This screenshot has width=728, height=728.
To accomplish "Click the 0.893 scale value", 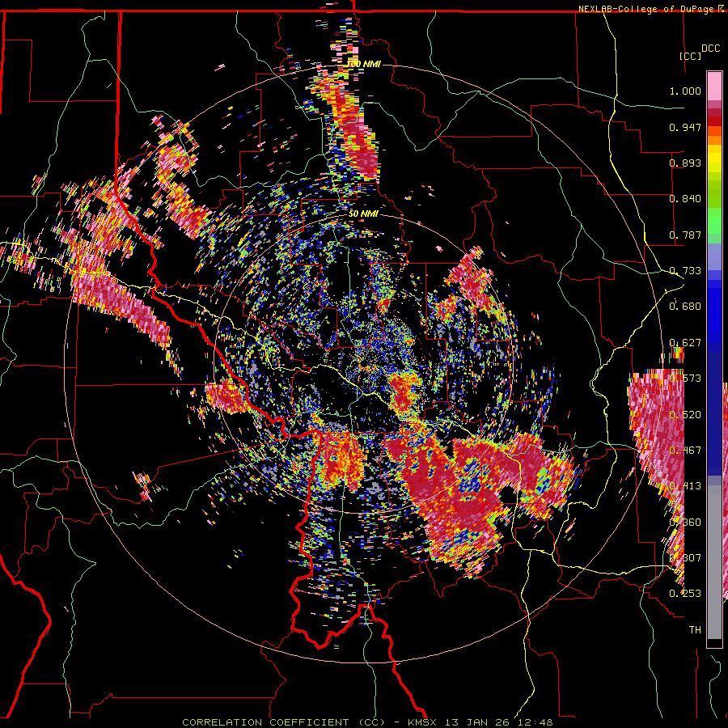I will click(685, 163).
